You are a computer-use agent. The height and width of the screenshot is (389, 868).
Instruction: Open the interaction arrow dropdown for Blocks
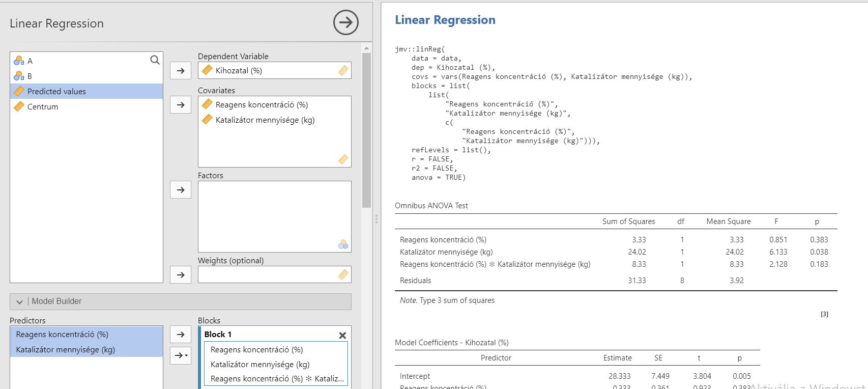(181, 355)
